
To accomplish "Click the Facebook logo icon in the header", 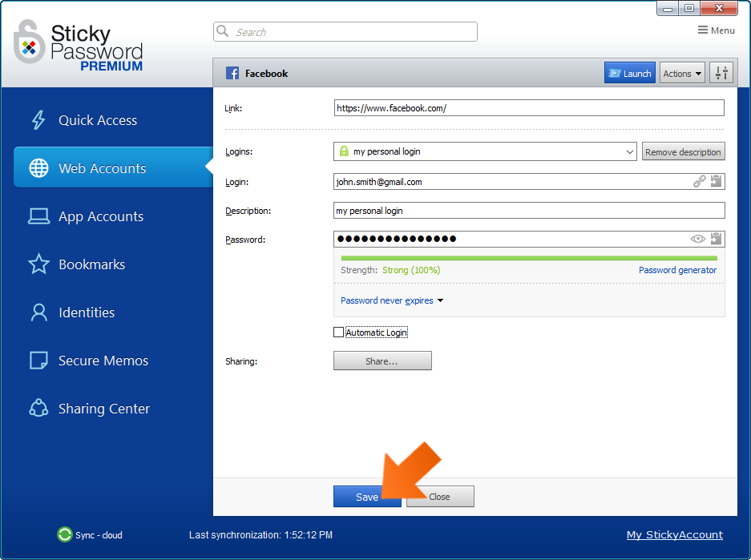I will [232, 73].
